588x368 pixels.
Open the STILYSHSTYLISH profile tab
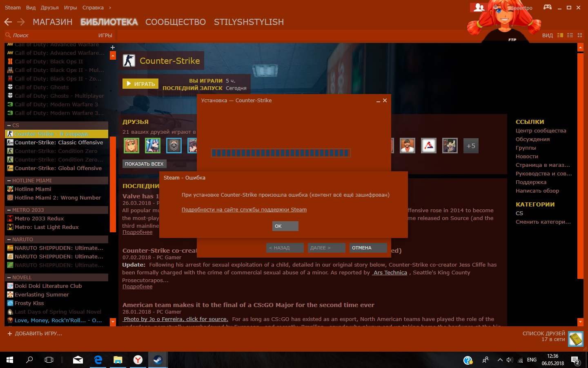[x=249, y=22]
